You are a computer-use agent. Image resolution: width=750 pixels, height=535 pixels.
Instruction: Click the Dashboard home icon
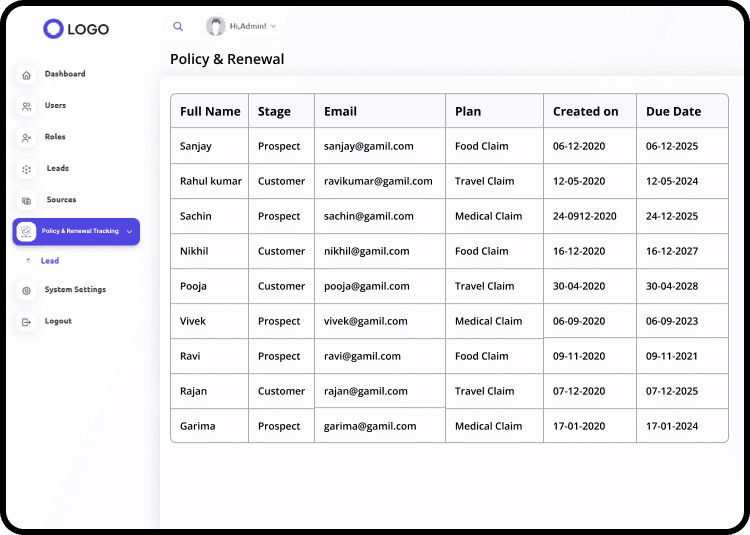pyautogui.click(x=26, y=75)
